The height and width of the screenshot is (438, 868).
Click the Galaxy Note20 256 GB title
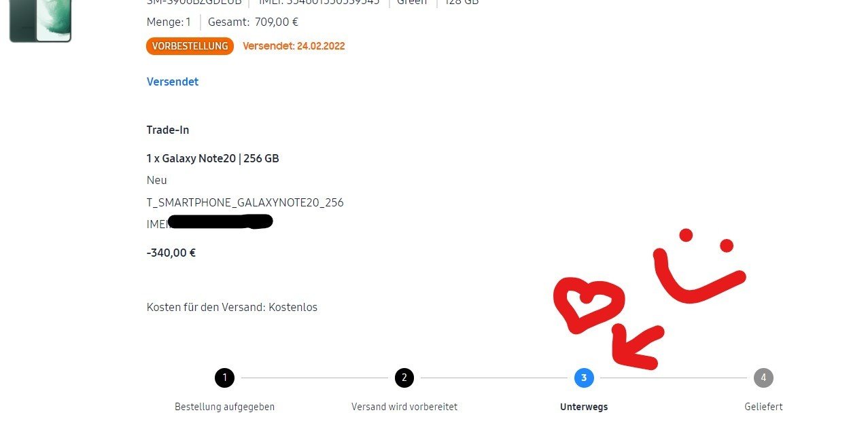point(213,158)
